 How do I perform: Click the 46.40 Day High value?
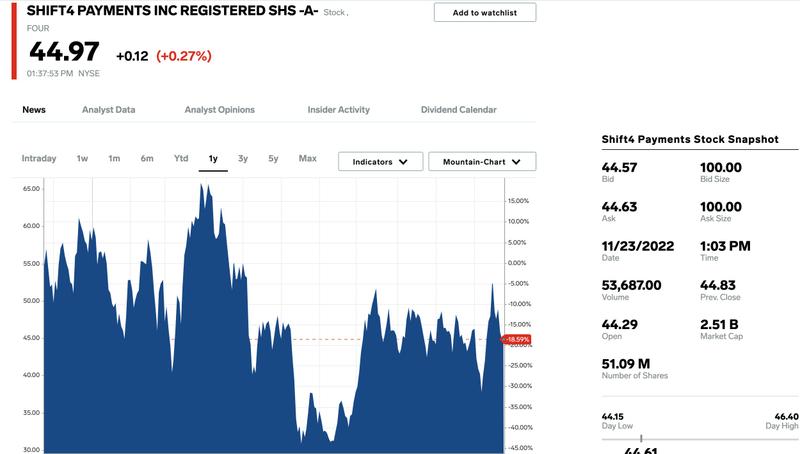click(x=786, y=417)
